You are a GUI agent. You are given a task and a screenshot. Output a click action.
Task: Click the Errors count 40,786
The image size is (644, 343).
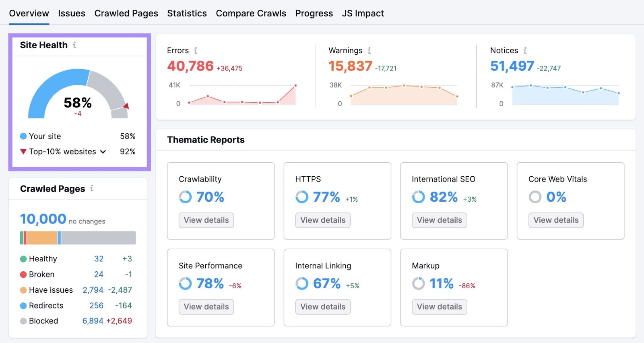[x=190, y=66]
